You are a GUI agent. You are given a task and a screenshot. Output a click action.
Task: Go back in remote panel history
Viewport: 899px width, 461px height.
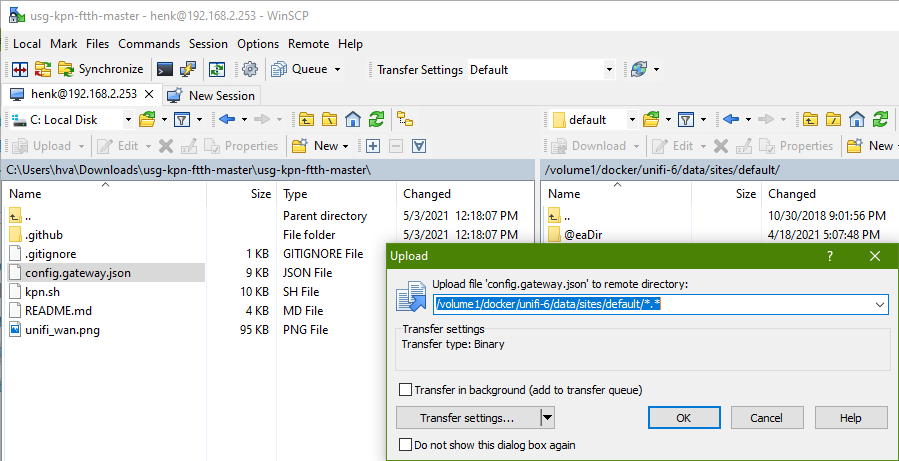tap(730, 120)
